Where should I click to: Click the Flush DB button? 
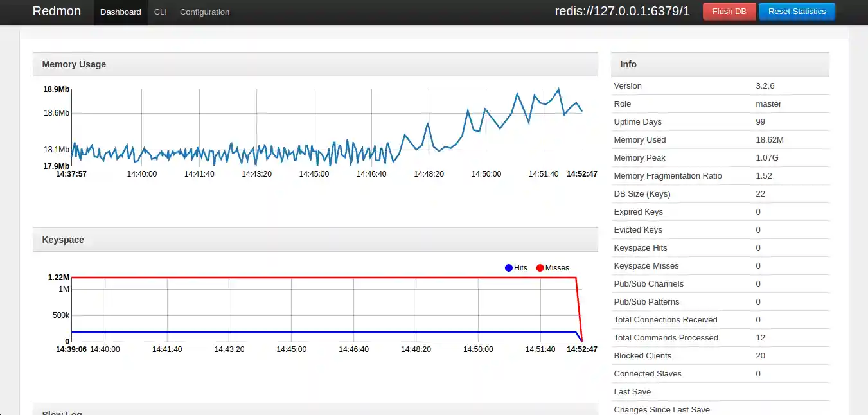click(x=729, y=11)
